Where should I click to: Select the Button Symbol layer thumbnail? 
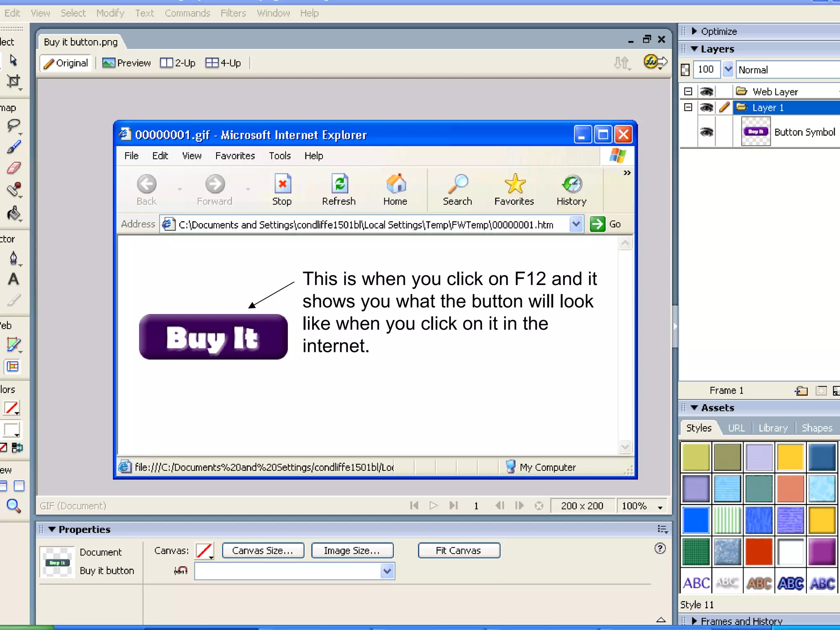pyautogui.click(x=756, y=131)
